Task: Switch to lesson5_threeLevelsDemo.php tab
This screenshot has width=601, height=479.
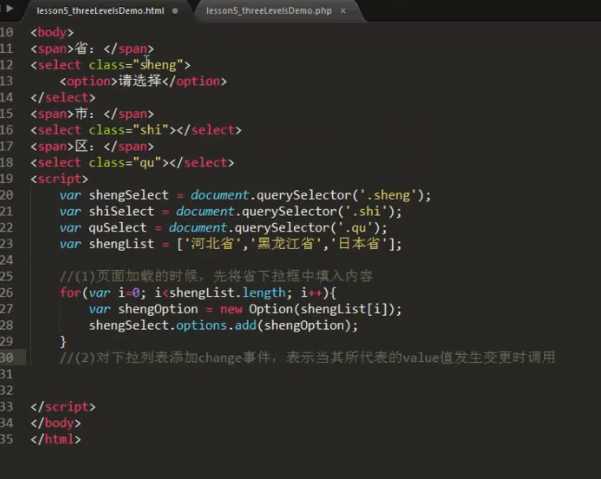Action: pyautogui.click(x=269, y=11)
